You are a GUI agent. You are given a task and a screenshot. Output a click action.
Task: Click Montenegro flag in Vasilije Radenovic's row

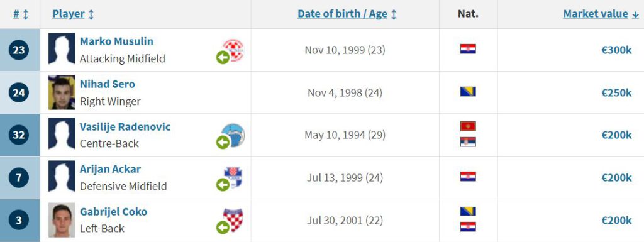coord(468,126)
